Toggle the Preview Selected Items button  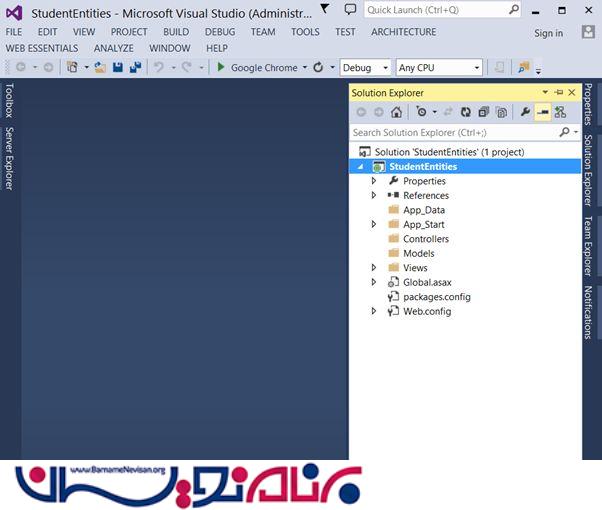pos(542,112)
